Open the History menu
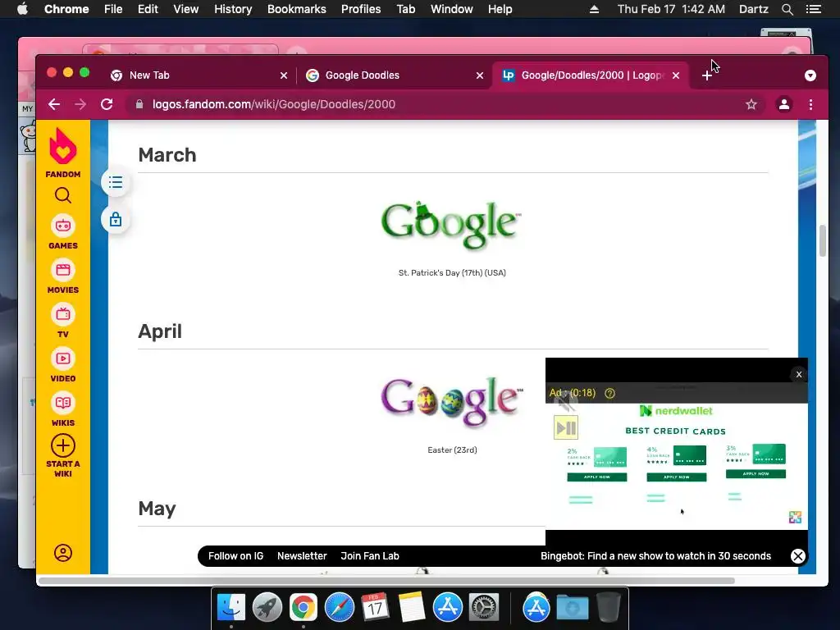840x630 pixels. pyautogui.click(x=233, y=9)
